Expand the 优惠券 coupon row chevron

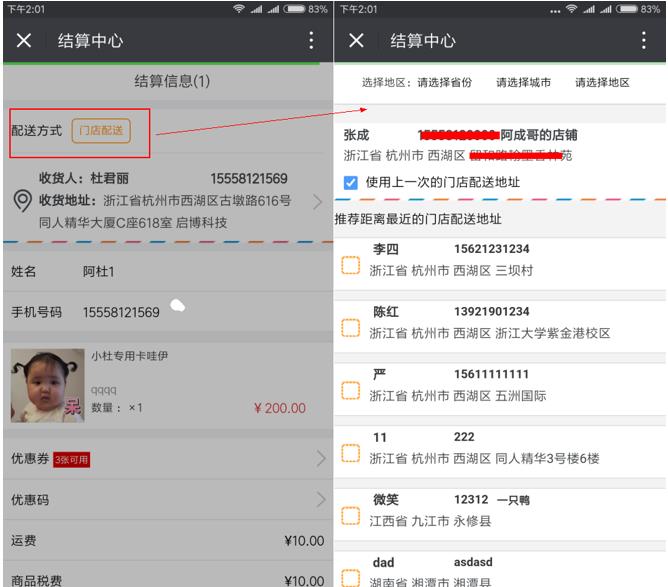tap(320, 459)
